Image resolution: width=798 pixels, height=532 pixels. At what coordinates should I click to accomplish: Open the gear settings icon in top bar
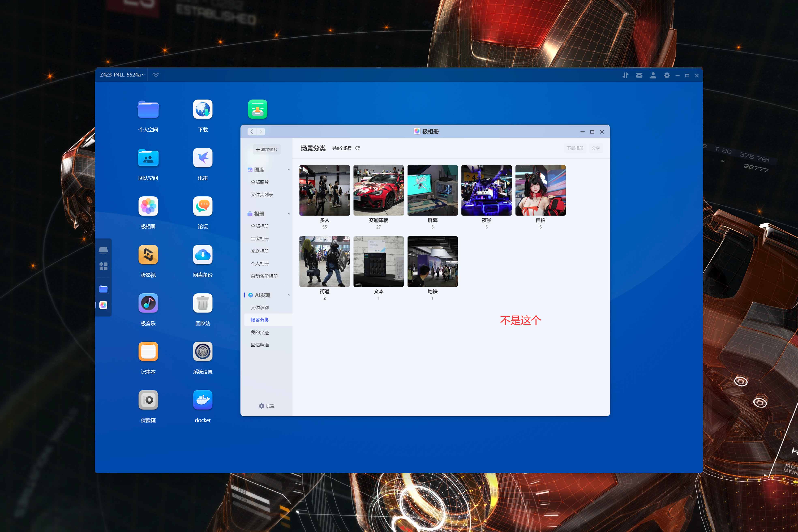click(x=667, y=75)
